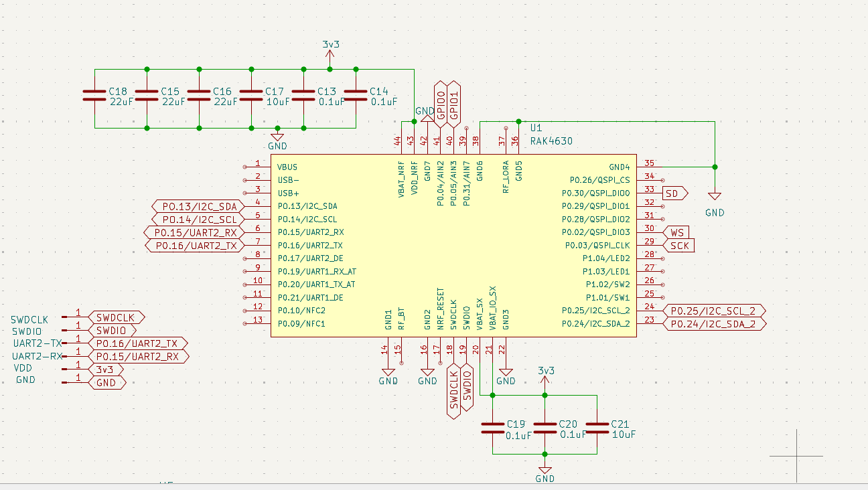
Task: Select the vertical GPIO0 label
Action: [440, 102]
